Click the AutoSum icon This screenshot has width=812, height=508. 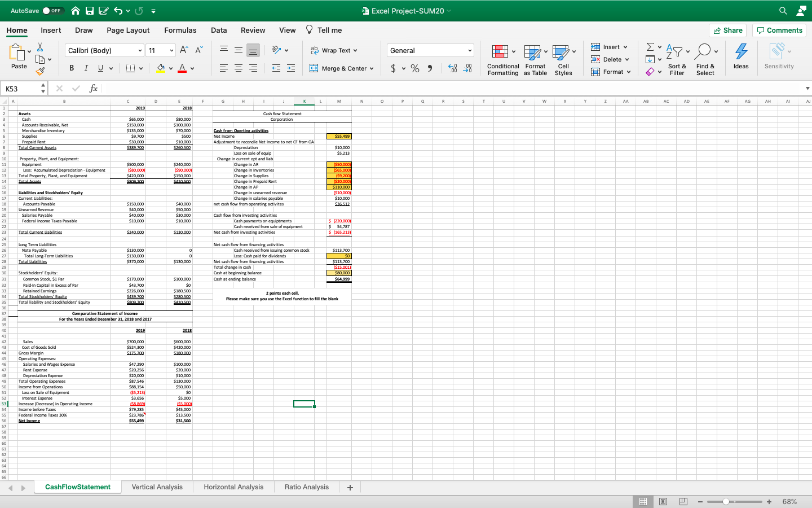[x=649, y=47]
